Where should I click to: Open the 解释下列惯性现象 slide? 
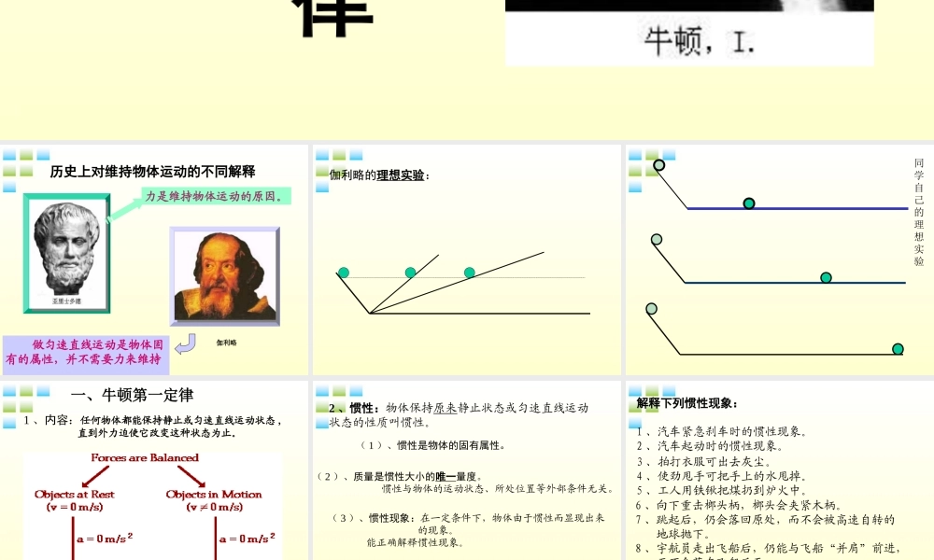coord(780,470)
